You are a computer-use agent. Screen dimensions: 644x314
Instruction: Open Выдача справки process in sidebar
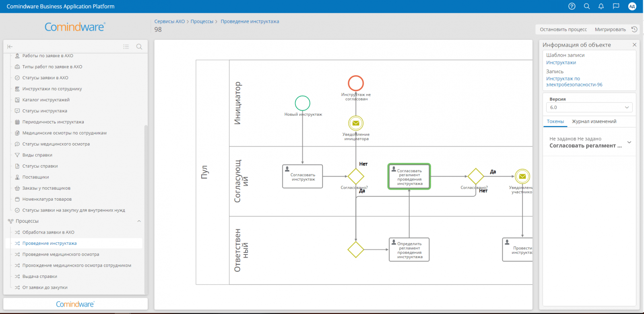[39, 277]
